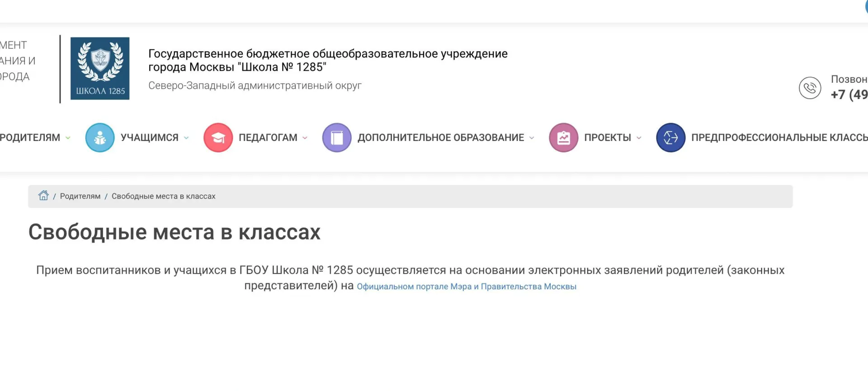The height and width of the screenshot is (391, 868).
Task: Click the +7 (49 phone number
Action: click(849, 94)
